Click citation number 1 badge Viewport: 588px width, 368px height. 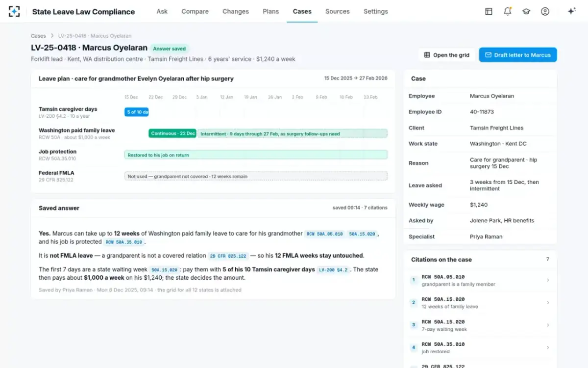coord(414,280)
